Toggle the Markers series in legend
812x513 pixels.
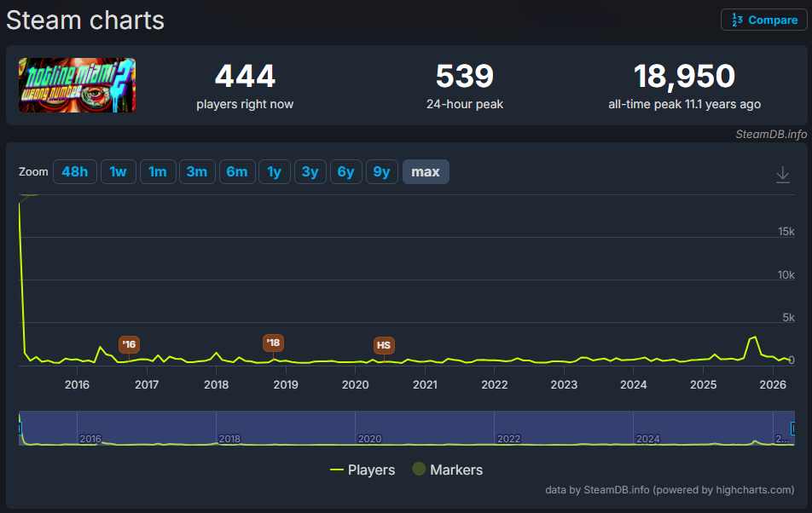point(448,470)
